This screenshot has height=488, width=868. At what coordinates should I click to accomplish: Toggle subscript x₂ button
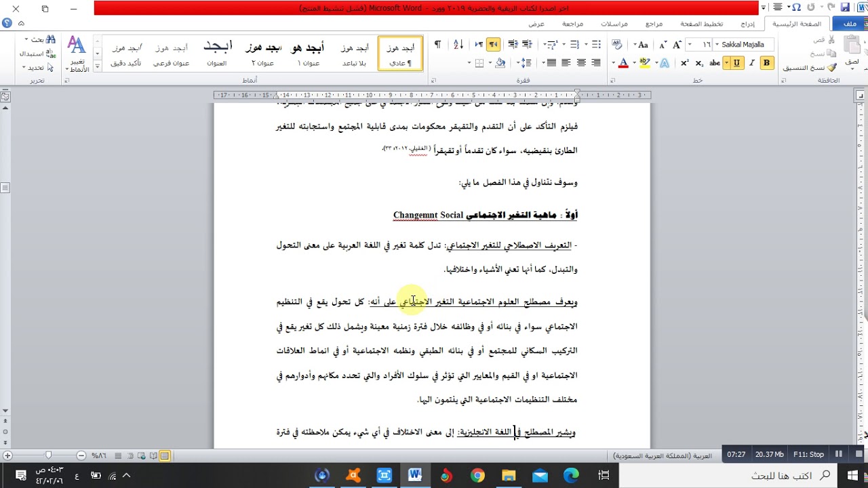tap(699, 62)
